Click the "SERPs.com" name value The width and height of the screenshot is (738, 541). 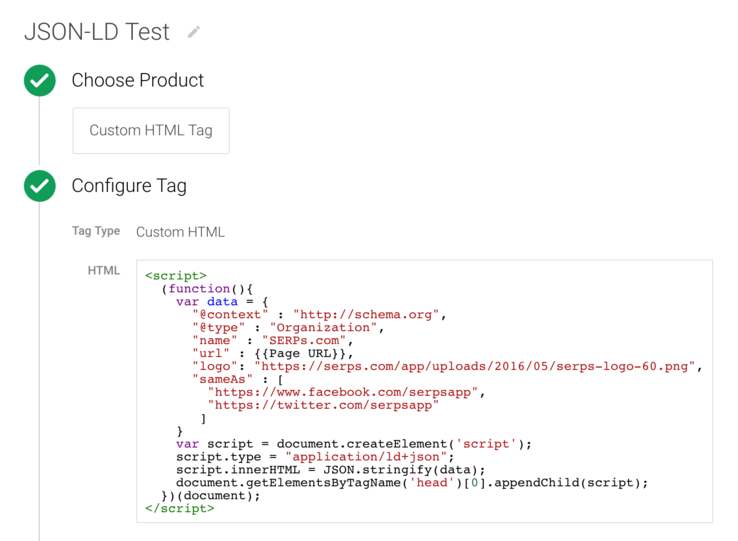311,340
